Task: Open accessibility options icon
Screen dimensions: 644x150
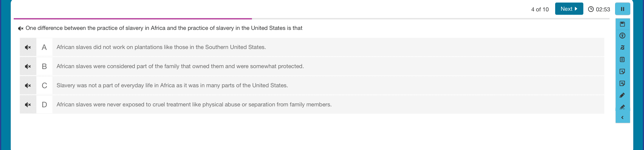Action: [x=622, y=36]
